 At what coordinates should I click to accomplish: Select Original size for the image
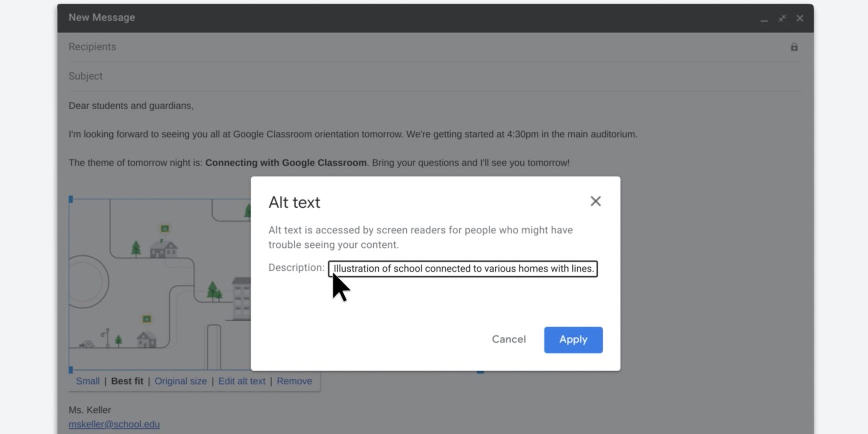point(181,381)
